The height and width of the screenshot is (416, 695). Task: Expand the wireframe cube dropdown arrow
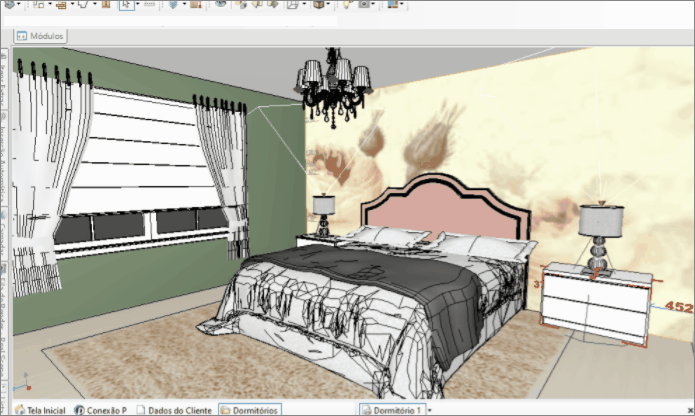305,4
